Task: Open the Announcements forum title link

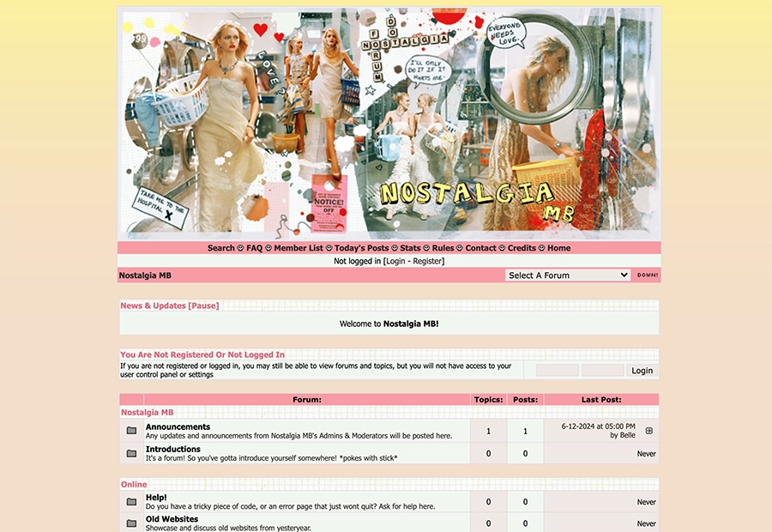Action: (x=178, y=426)
